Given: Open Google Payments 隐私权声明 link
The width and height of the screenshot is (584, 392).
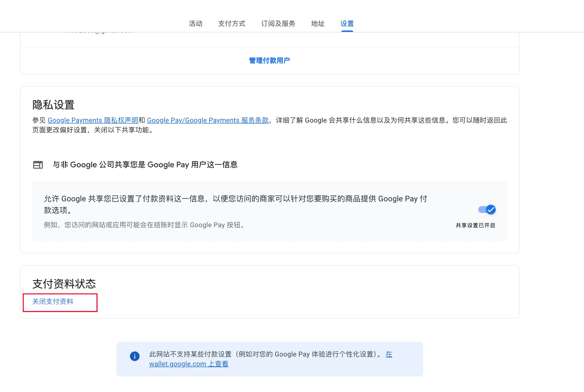Looking at the screenshot, I should pyautogui.click(x=93, y=120).
